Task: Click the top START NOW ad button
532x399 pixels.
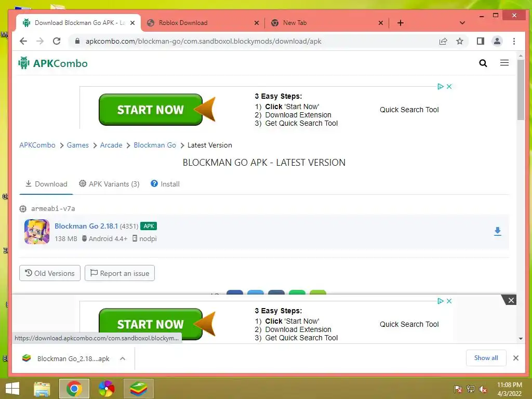Action: [151, 110]
